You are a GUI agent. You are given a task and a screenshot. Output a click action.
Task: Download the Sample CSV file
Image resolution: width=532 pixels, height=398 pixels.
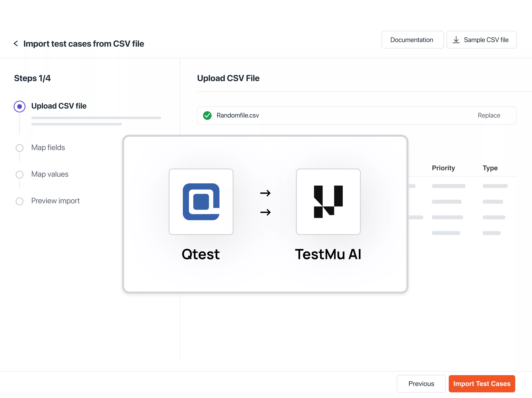pyautogui.click(x=481, y=40)
